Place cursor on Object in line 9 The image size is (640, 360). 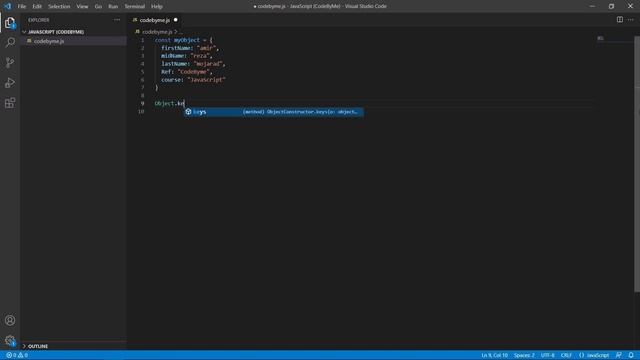(x=164, y=103)
